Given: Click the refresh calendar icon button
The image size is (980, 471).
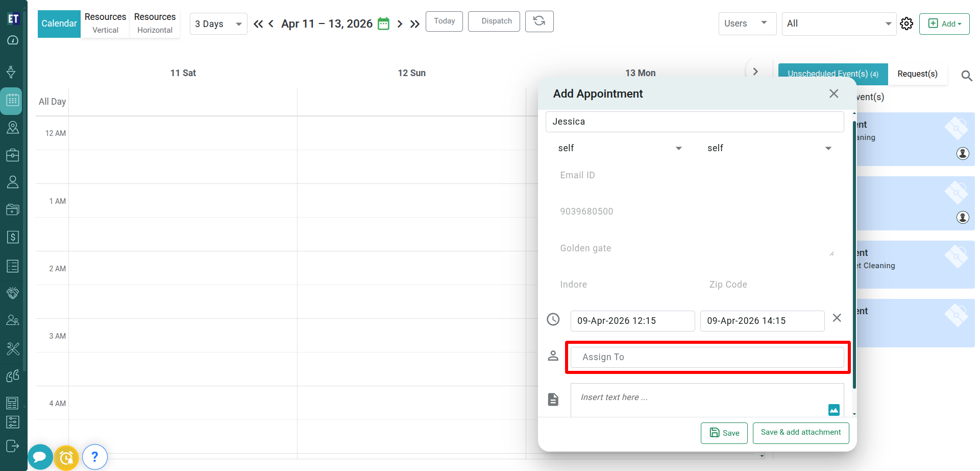Looking at the screenshot, I should [539, 21].
